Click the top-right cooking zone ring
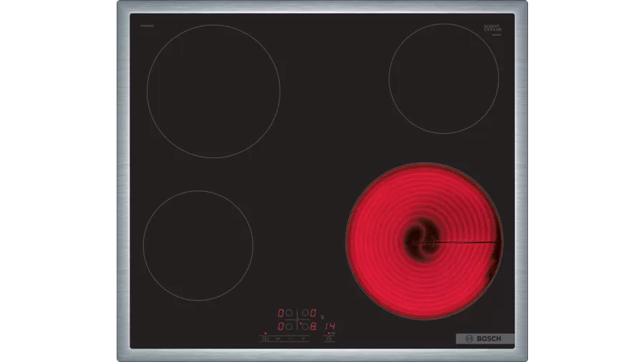The image size is (644, 362). 444,78
